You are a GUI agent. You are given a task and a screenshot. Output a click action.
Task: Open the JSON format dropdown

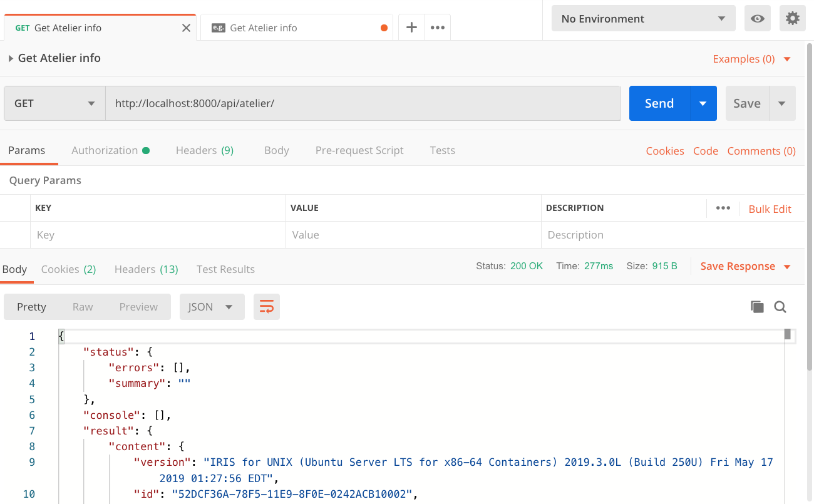[212, 307]
